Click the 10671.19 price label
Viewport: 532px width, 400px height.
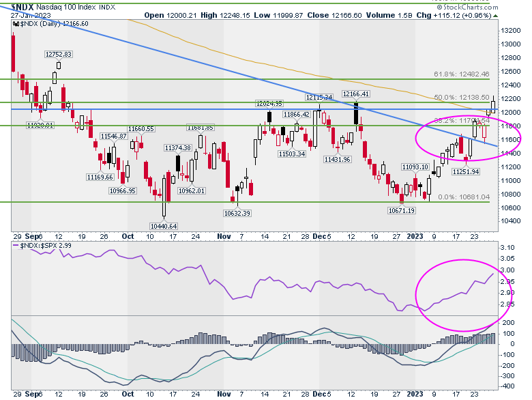coord(401,210)
